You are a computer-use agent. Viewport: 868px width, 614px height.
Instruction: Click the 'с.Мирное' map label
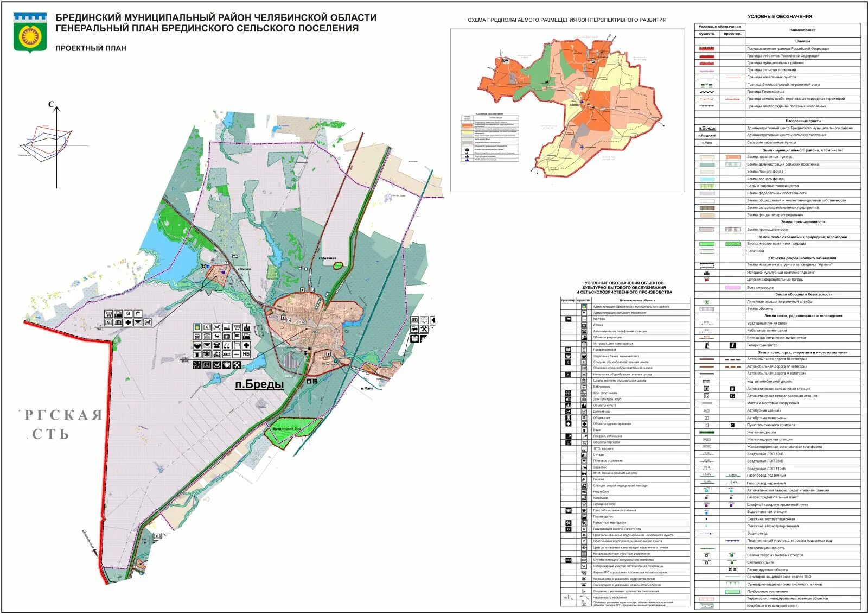pyautogui.click(x=244, y=269)
